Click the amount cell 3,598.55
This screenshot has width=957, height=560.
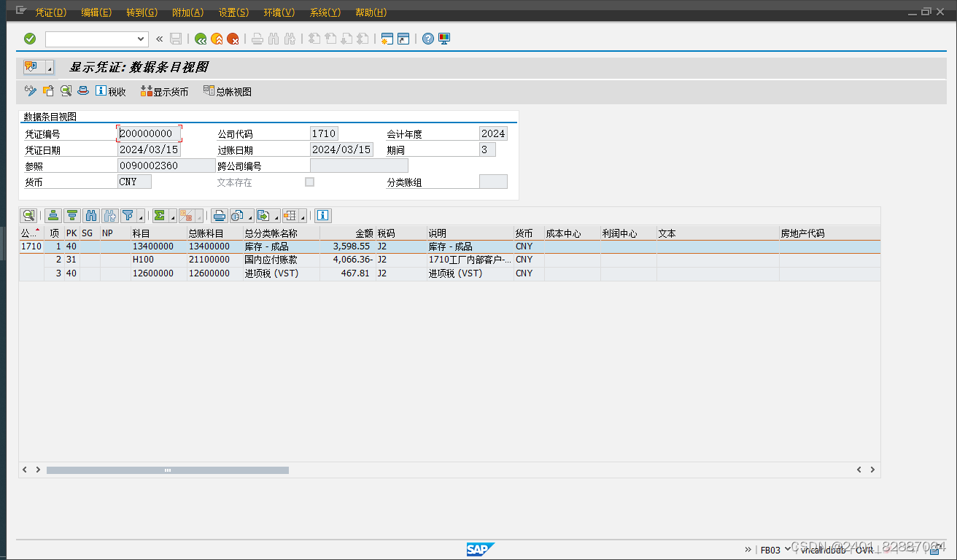[x=347, y=246]
